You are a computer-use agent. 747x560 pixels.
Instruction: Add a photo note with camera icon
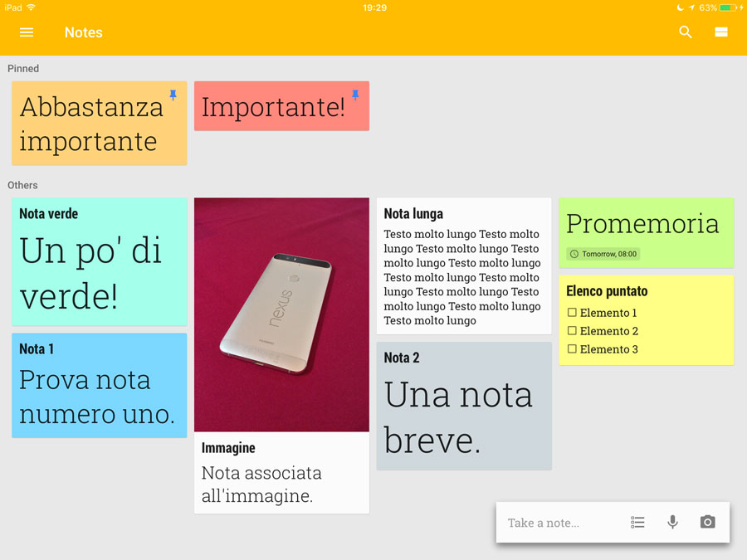(x=707, y=522)
